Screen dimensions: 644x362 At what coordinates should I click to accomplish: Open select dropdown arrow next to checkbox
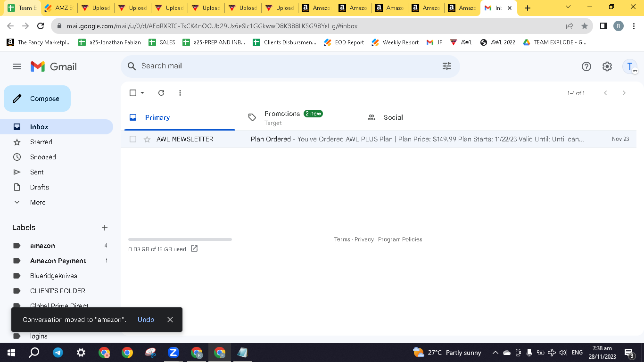(142, 93)
